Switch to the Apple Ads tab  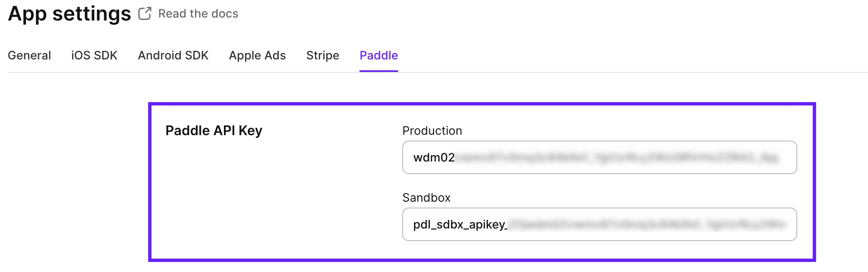pos(257,55)
